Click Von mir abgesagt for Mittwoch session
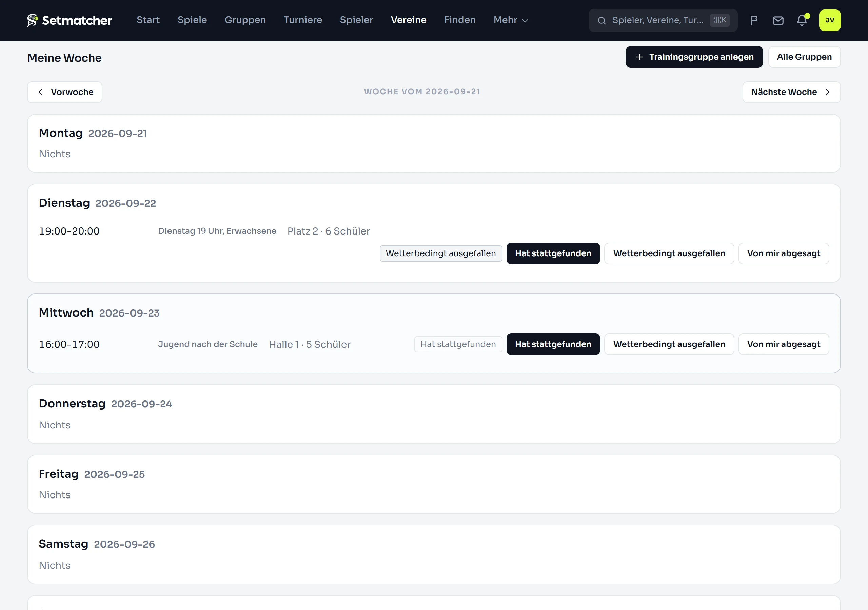Viewport: 868px width, 610px height. coord(783,344)
